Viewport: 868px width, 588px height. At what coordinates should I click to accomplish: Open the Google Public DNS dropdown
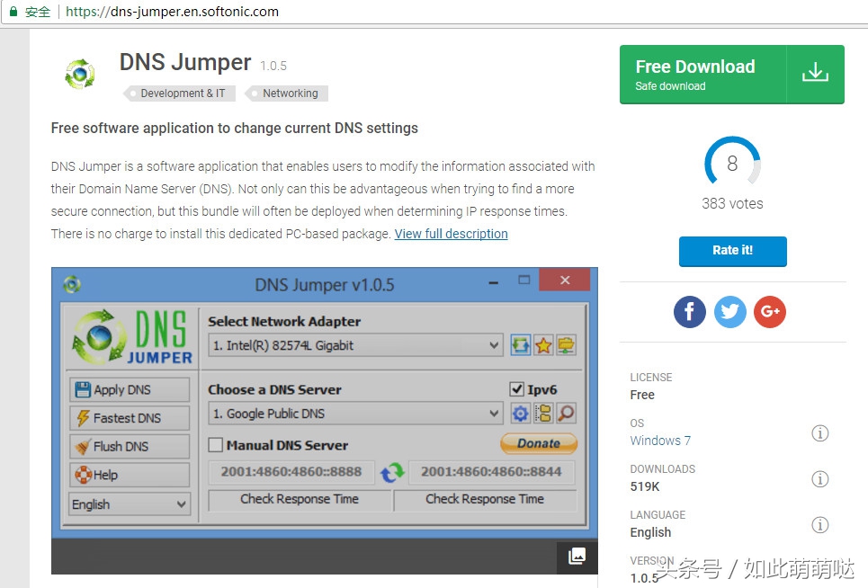coord(355,414)
